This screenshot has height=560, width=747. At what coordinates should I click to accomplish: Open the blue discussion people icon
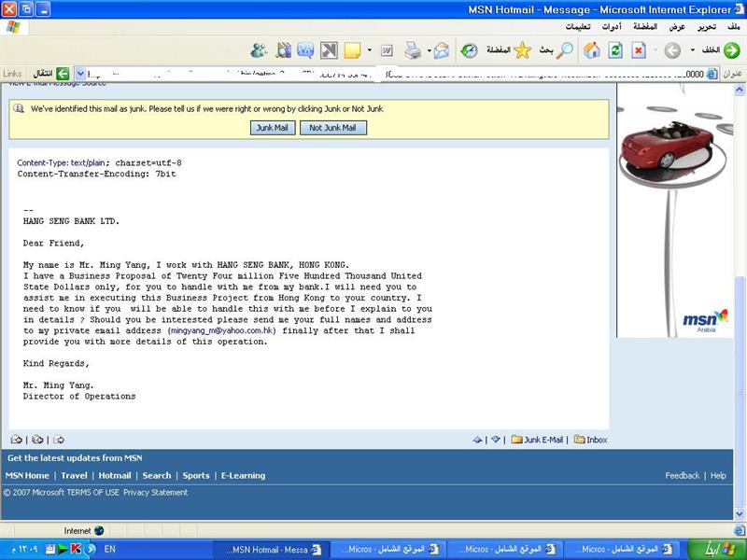305,50
